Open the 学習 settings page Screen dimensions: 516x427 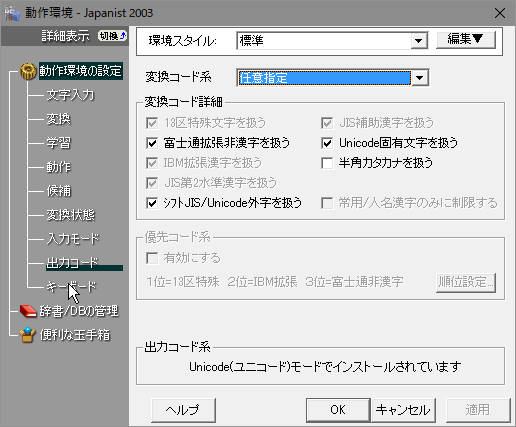[x=59, y=143]
